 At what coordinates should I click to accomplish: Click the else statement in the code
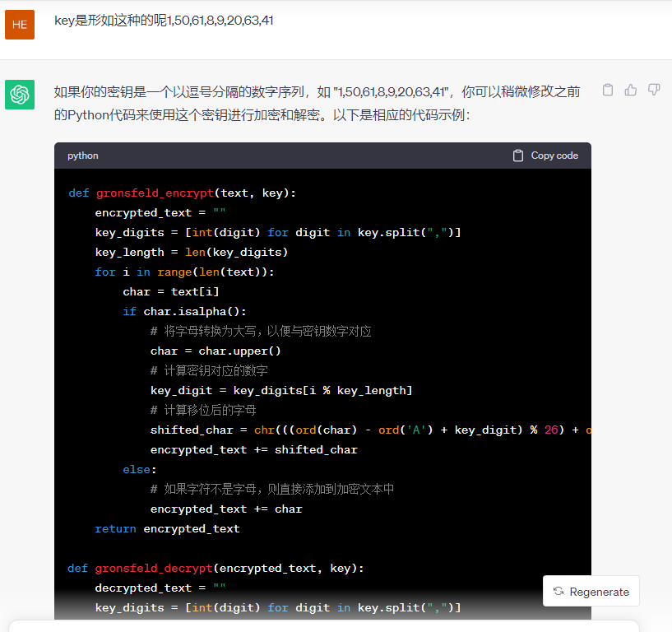(x=140, y=469)
